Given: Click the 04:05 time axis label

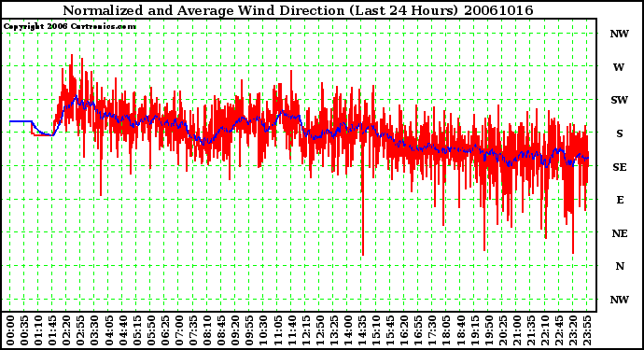Looking at the screenshot, I should [x=109, y=330].
